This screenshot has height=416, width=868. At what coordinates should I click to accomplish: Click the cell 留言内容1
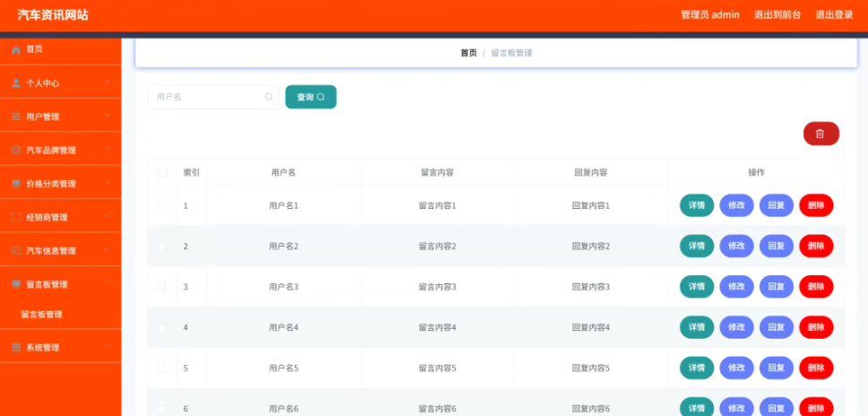[x=437, y=206]
